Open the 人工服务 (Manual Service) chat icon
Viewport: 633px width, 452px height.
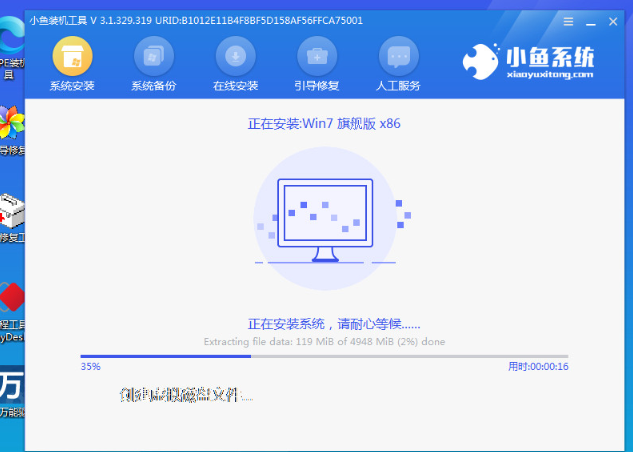coord(397,55)
